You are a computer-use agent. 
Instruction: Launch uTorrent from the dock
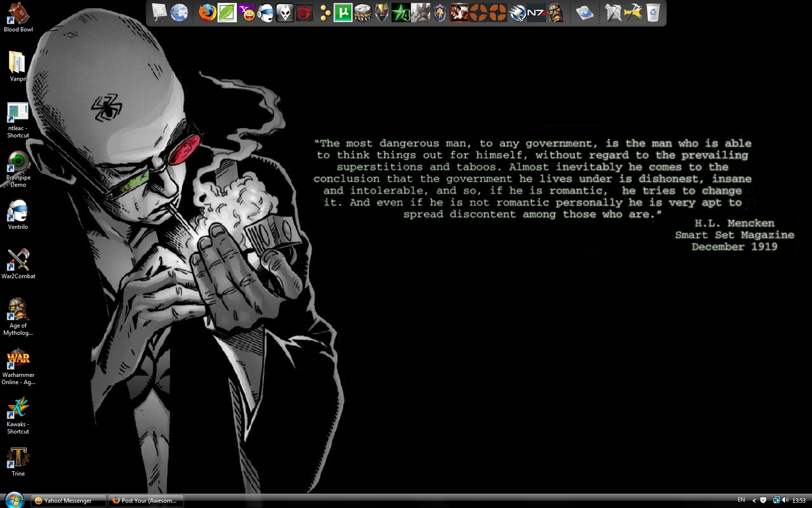click(x=343, y=13)
